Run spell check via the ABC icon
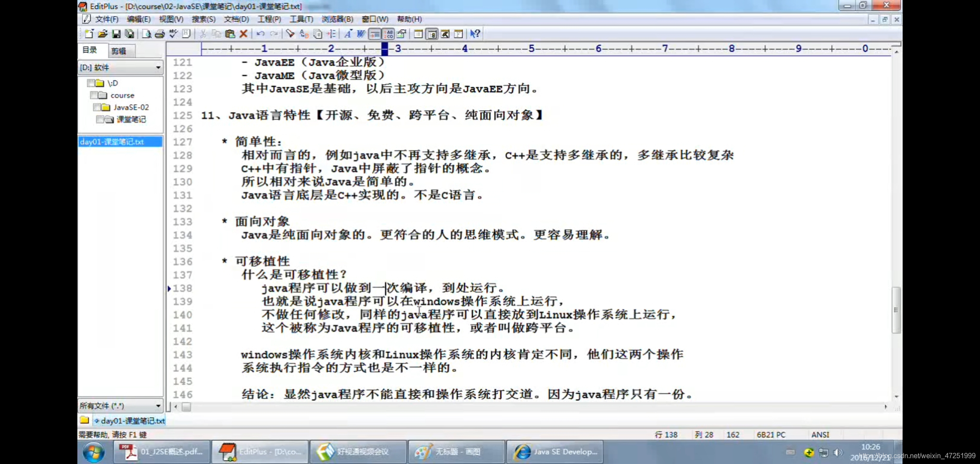980x464 pixels. coord(174,34)
